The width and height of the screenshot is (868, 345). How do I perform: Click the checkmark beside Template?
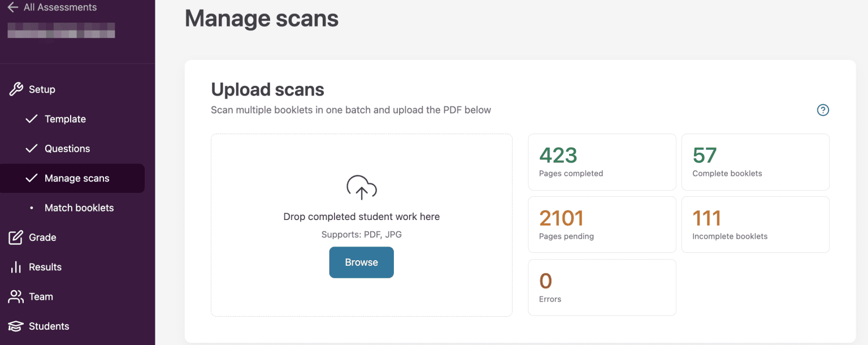pos(32,119)
